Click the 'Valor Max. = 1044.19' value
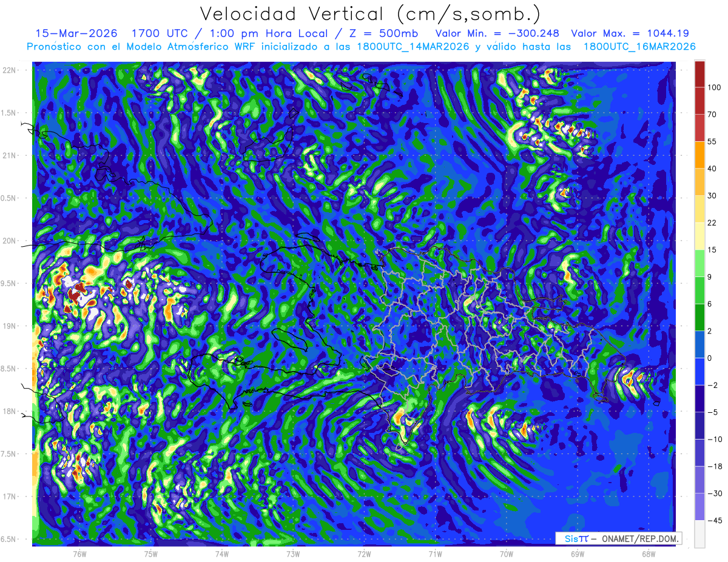 (630, 33)
